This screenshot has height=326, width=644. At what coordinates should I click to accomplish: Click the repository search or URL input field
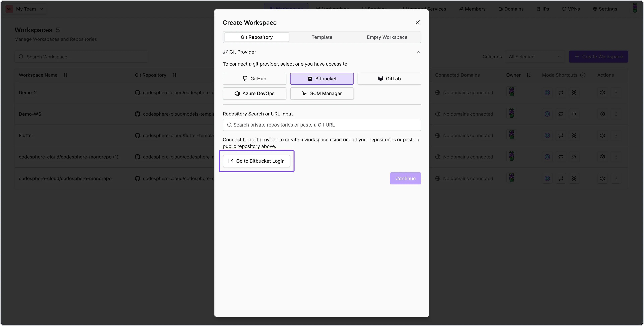322,125
